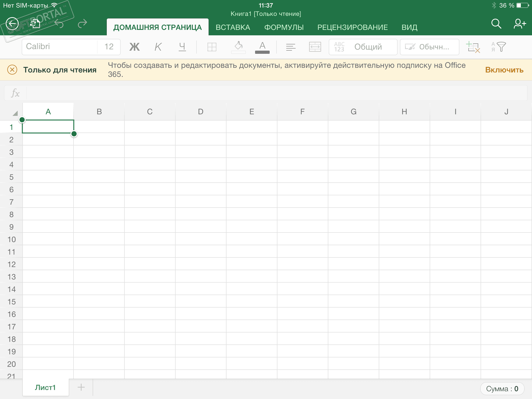Open insert and delete cells icon
This screenshot has width=532, height=399.
click(473, 47)
